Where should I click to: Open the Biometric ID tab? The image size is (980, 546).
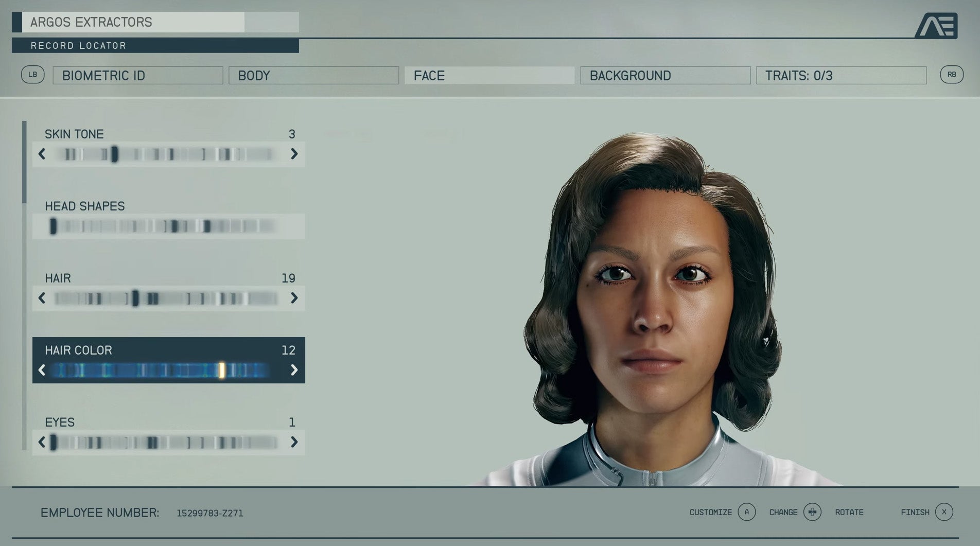click(x=138, y=76)
